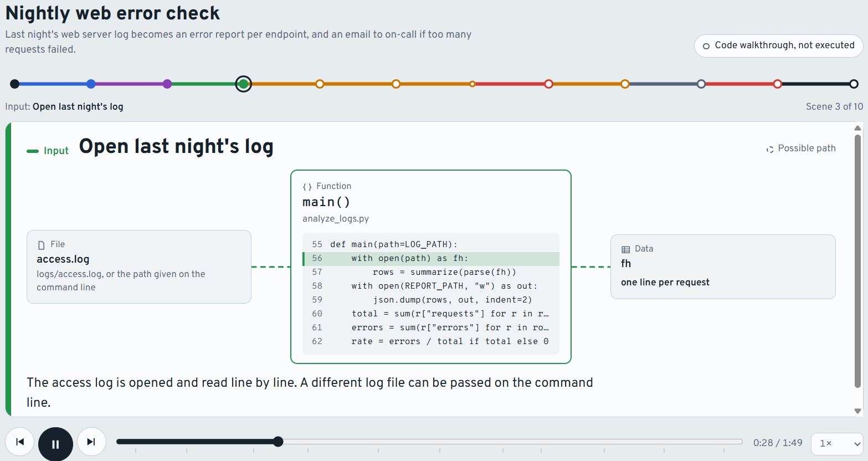Screen dimensions: 868x461
Task: Click the scene panel scroll up arrow
Action: (857, 128)
